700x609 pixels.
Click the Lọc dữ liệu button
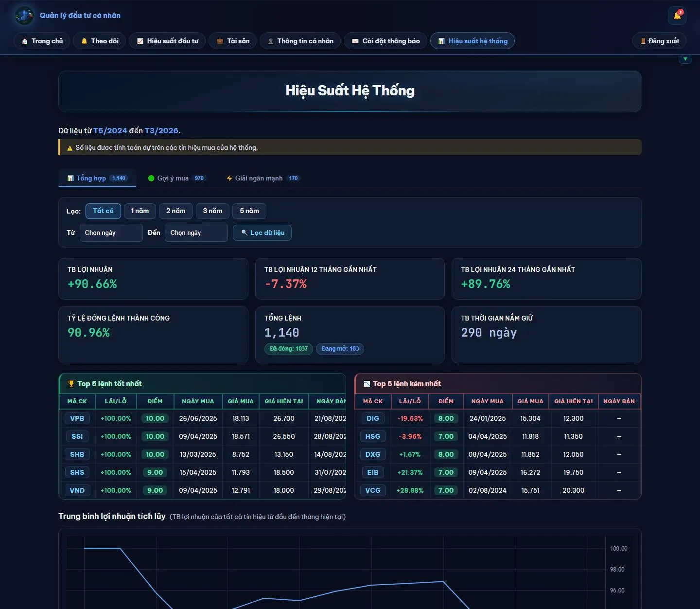[262, 233]
